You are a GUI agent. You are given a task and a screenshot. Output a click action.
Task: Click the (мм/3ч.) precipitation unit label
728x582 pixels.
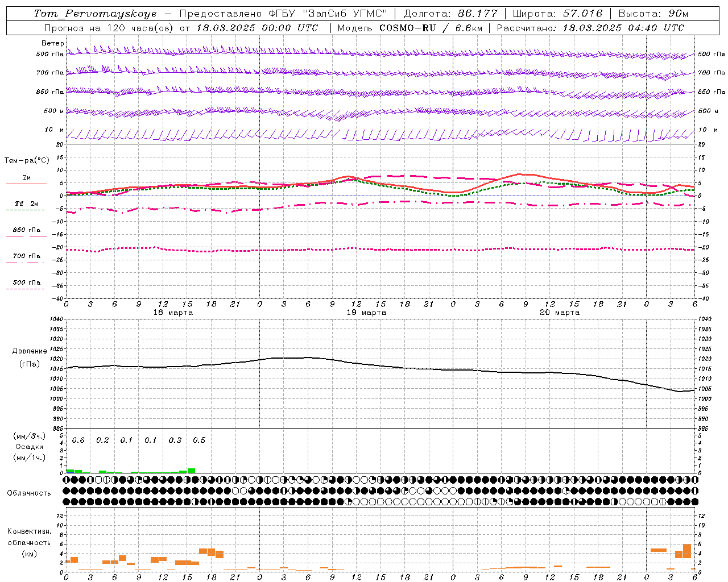(29, 436)
